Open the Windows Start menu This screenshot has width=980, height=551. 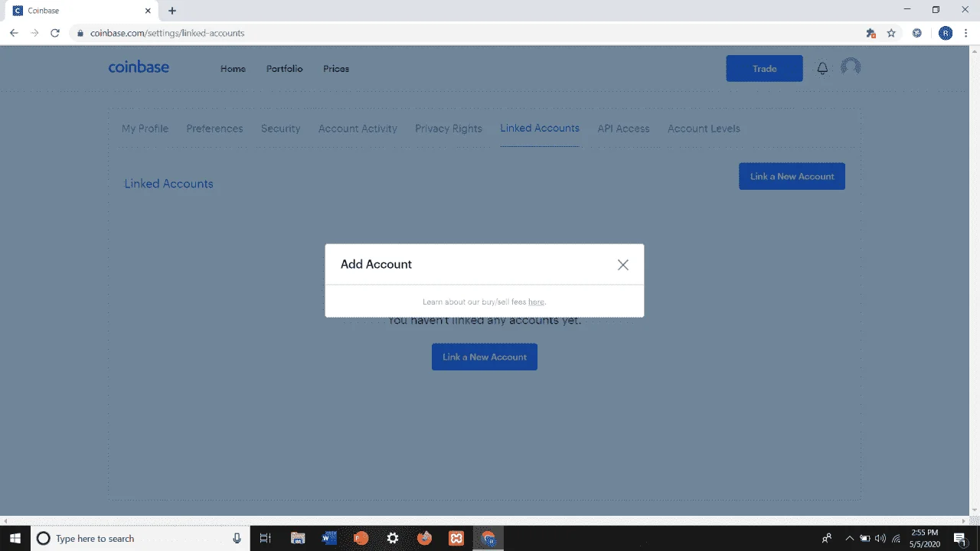15,538
